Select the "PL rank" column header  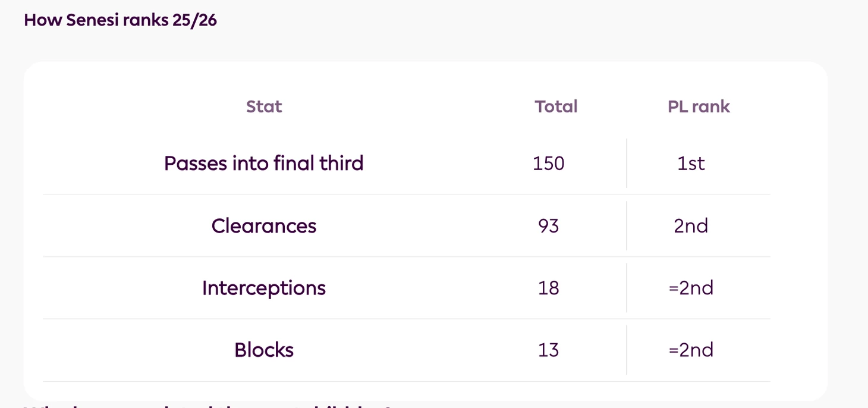pyautogui.click(x=699, y=106)
